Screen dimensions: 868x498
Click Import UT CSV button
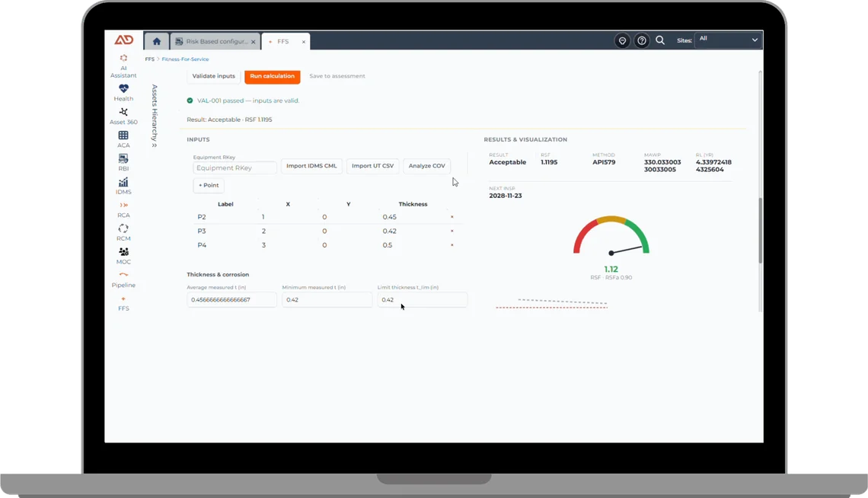pos(372,166)
